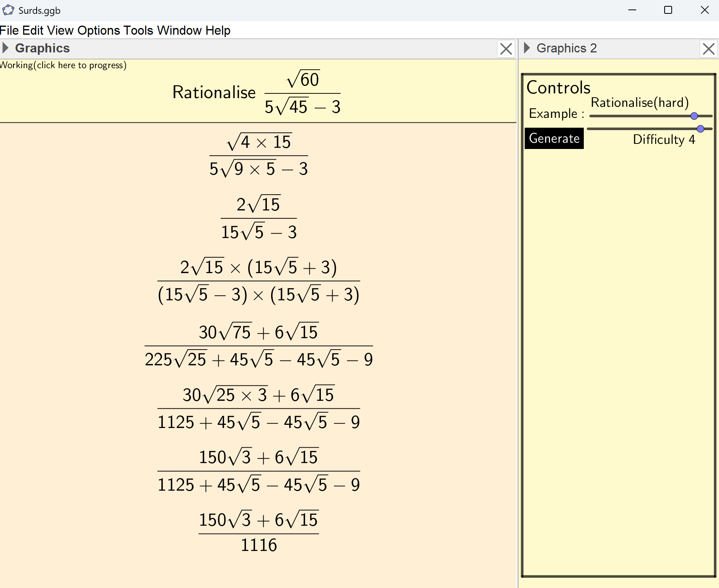The height and width of the screenshot is (588, 719).
Task: Click the GeoGebra app icon in title bar
Action: click(8, 10)
